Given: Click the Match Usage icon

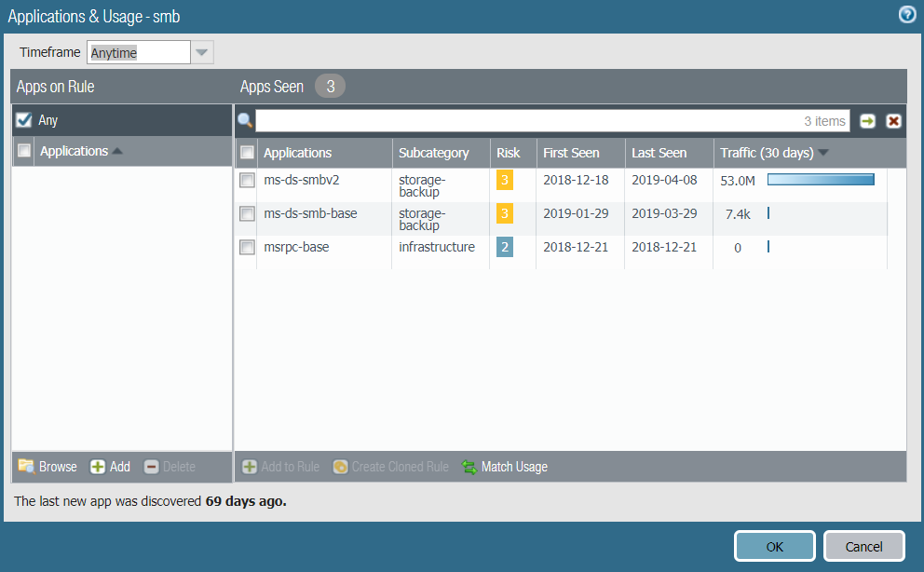Looking at the screenshot, I should 469,467.
